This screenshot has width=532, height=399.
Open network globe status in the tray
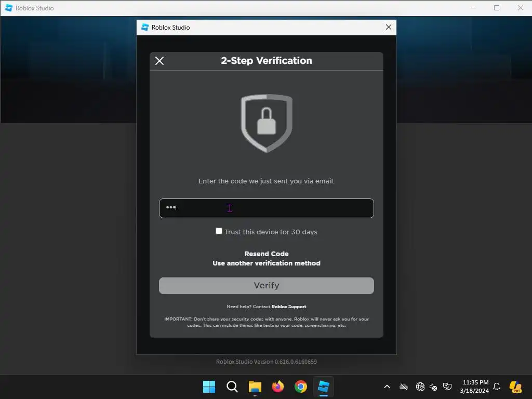(420, 387)
